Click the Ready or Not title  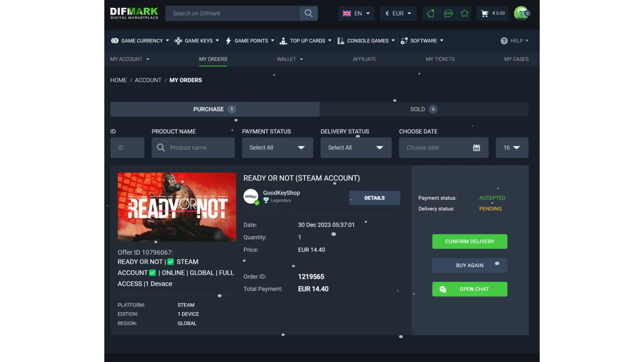pos(301,178)
